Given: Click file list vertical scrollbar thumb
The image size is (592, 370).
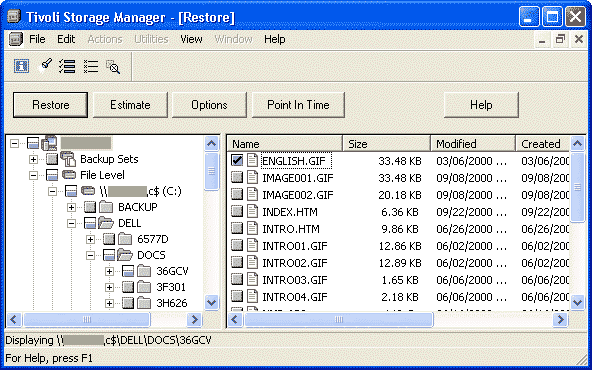Looking at the screenshot, I should 577,187.
